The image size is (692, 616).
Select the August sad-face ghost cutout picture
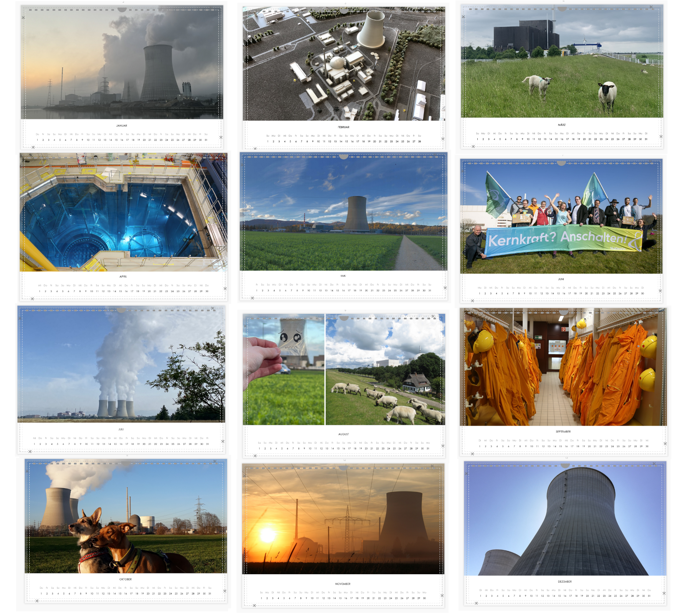(x=284, y=370)
